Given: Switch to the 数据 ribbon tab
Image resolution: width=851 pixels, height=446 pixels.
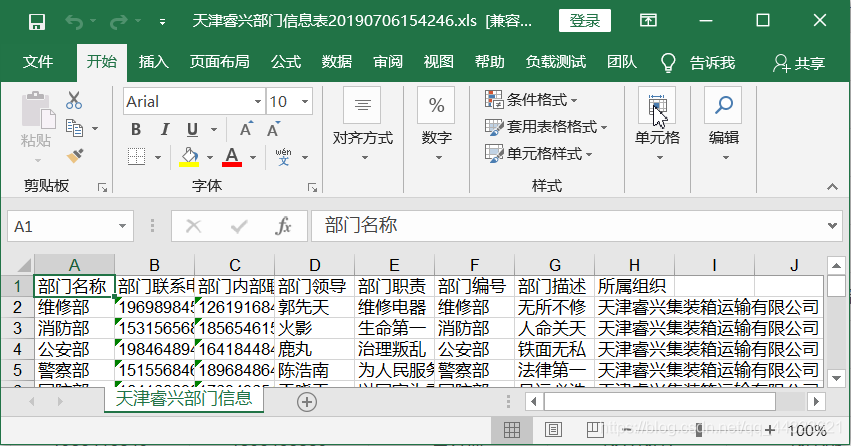Looking at the screenshot, I should (336, 62).
